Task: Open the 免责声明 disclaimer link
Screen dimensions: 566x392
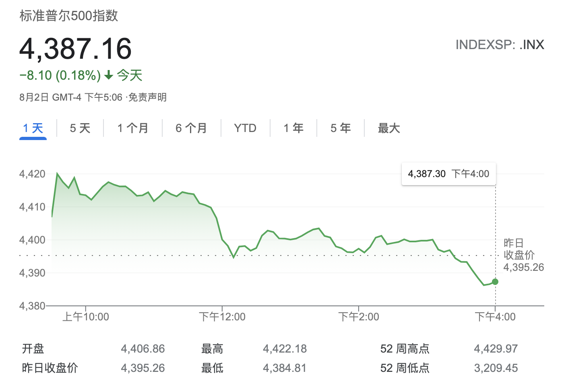Action: click(147, 97)
